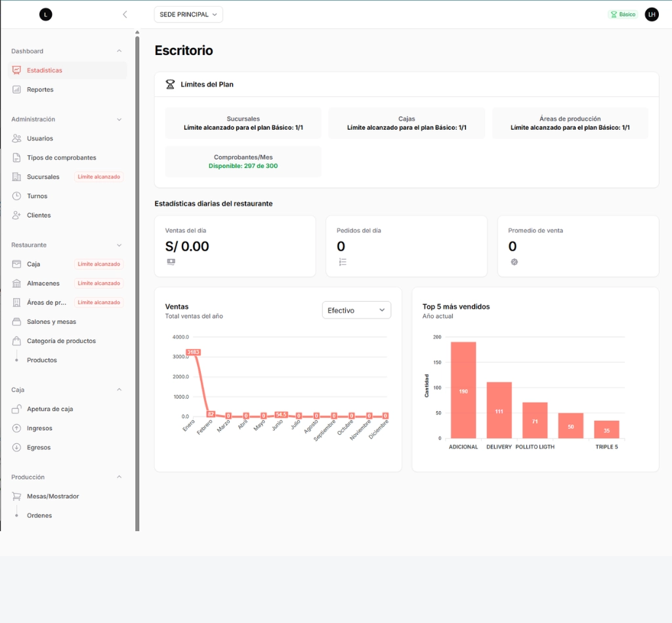The width and height of the screenshot is (672, 623).
Task: Click the Egresos down-arrow icon
Action: tap(16, 447)
